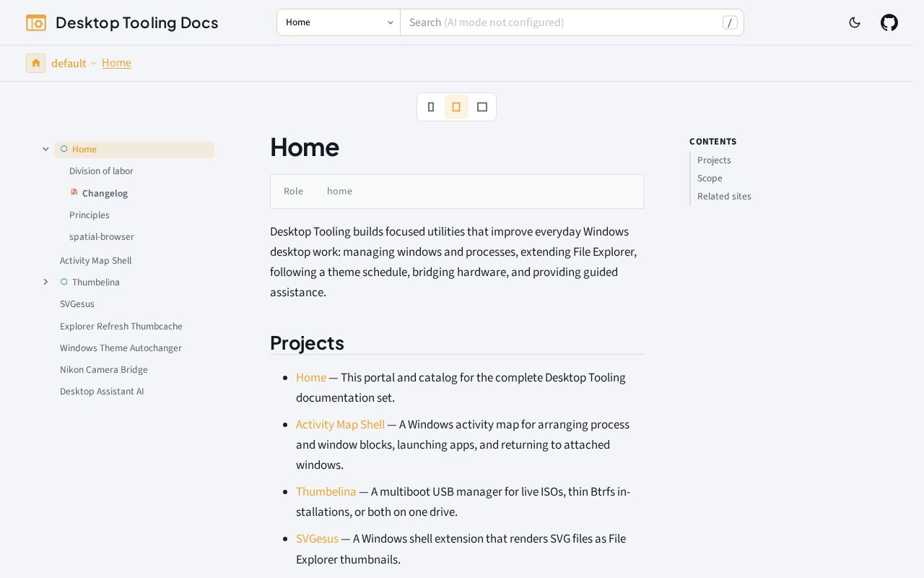Viewport: 924px width, 578px height.
Task: Open Windows Theme Autochanger in sidebar
Action: [x=121, y=348]
